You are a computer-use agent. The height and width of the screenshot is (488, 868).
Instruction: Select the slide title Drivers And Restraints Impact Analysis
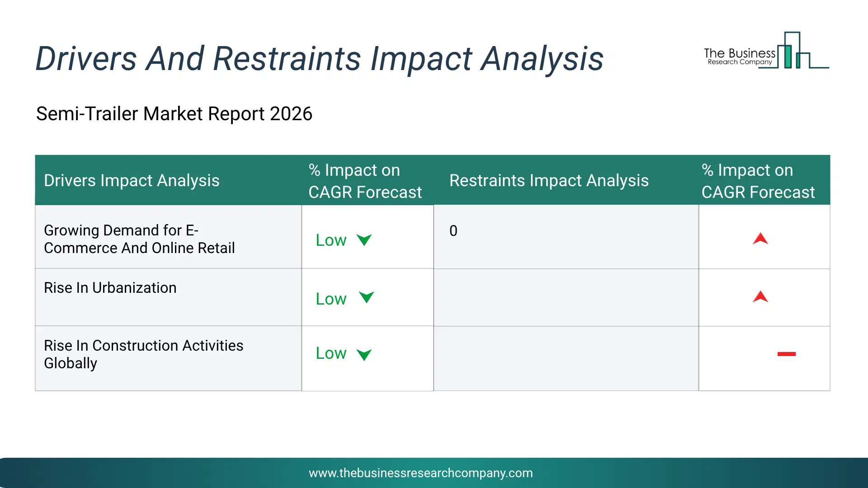pos(320,59)
